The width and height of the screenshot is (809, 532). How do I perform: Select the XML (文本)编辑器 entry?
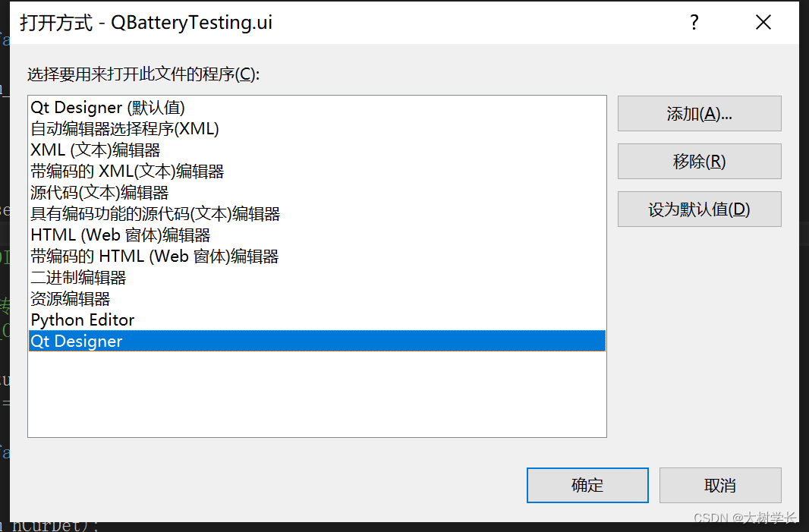95,150
